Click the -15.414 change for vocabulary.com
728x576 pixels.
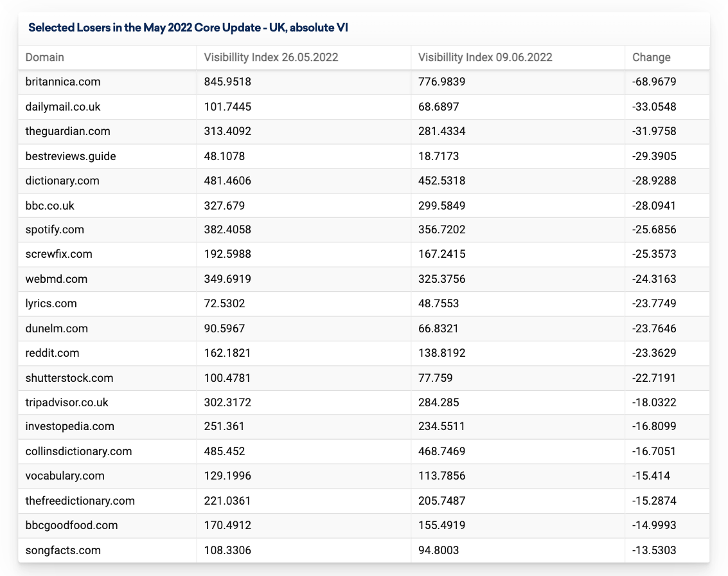click(651, 476)
